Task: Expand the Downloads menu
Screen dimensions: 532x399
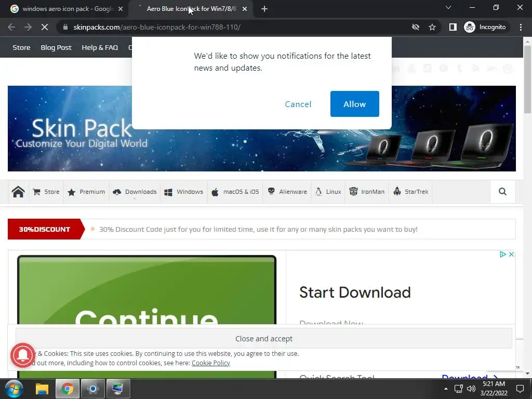Action: [135, 192]
